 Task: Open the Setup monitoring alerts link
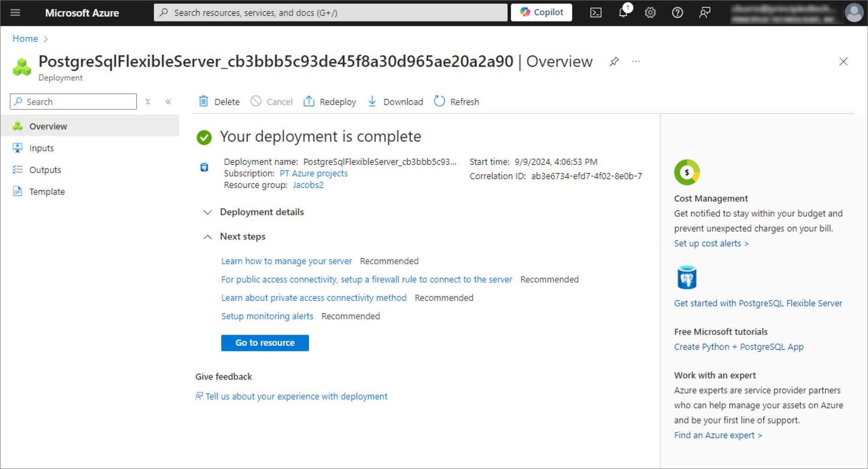[267, 316]
